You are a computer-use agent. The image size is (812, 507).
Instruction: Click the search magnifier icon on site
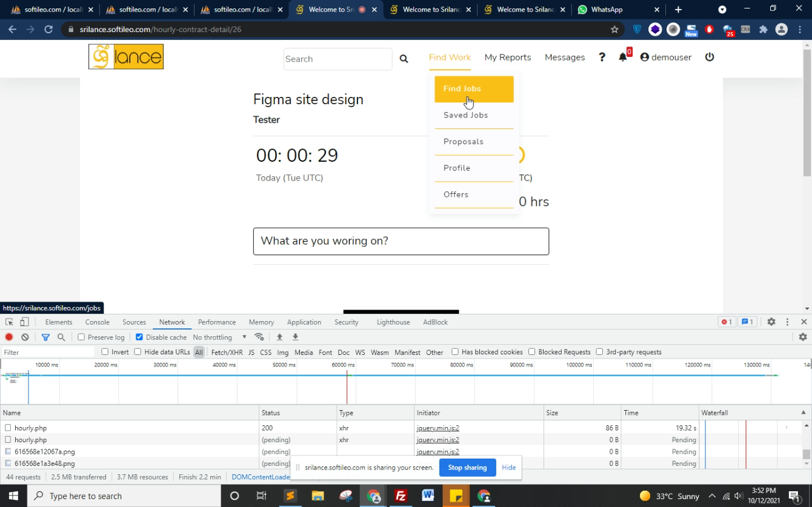coord(404,59)
